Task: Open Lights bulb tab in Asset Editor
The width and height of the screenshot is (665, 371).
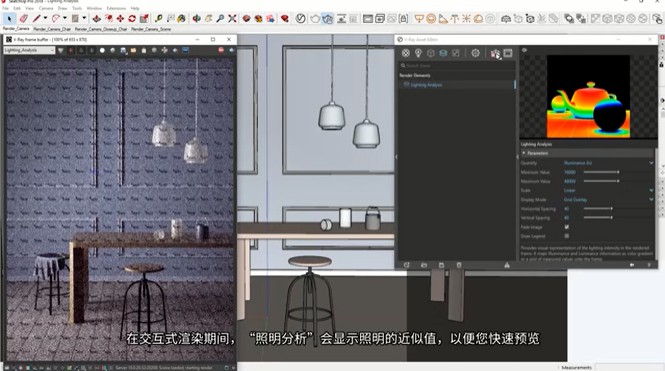Action: tap(418, 53)
